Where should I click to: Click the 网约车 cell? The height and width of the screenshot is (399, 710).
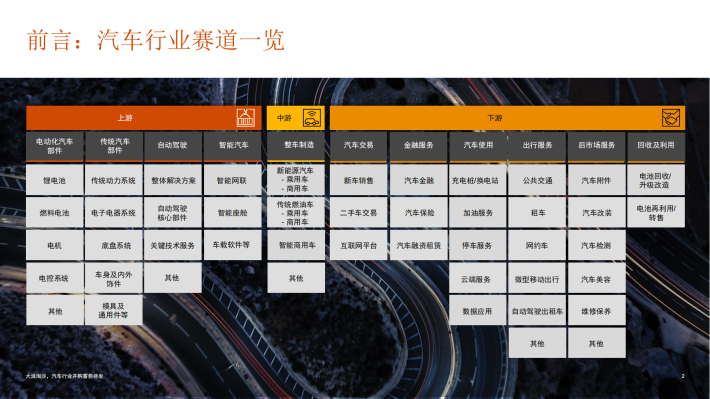click(x=537, y=245)
